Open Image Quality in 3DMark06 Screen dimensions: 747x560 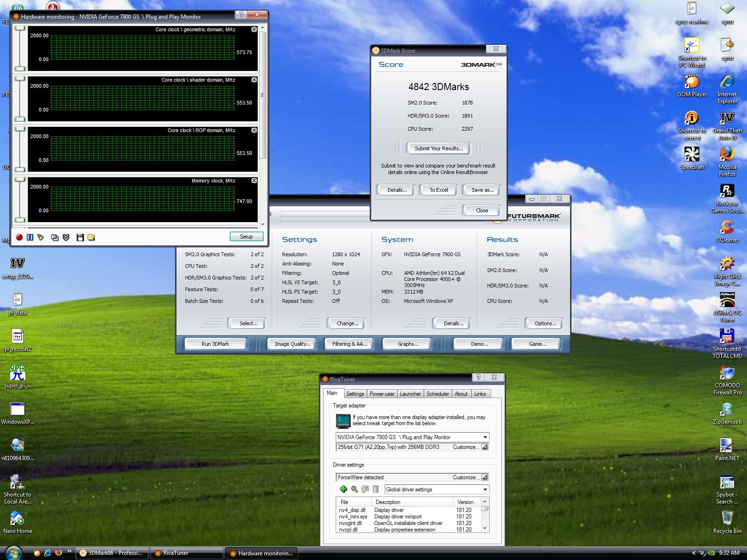[x=292, y=344]
